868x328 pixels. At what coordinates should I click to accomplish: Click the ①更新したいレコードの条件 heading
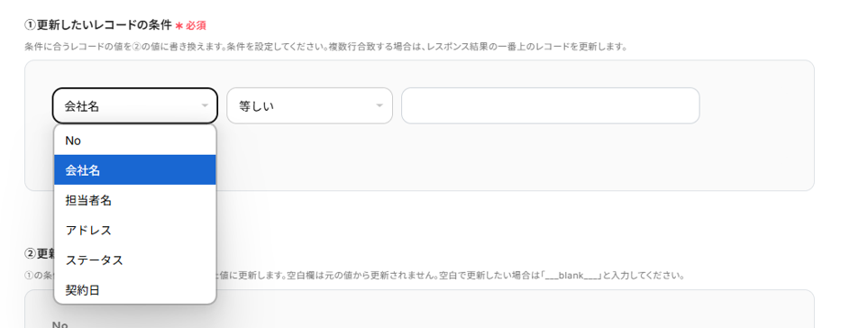(x=98, y=25)
